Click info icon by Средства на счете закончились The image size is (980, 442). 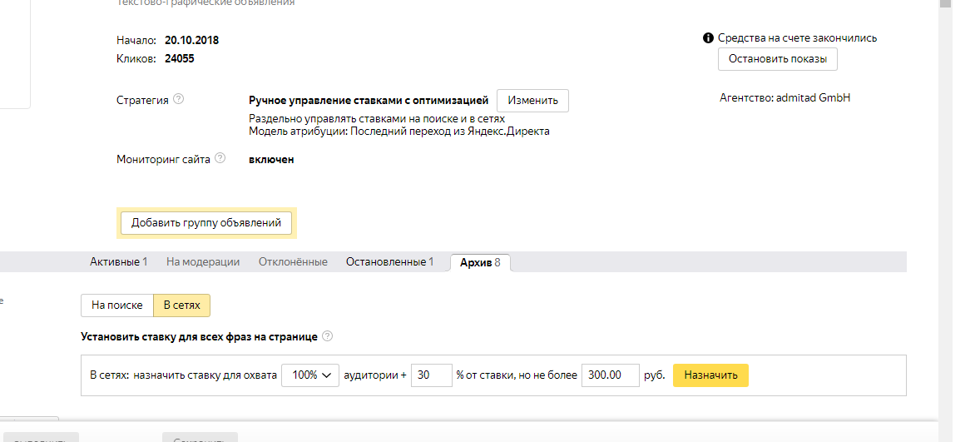[x=708, y=38]
